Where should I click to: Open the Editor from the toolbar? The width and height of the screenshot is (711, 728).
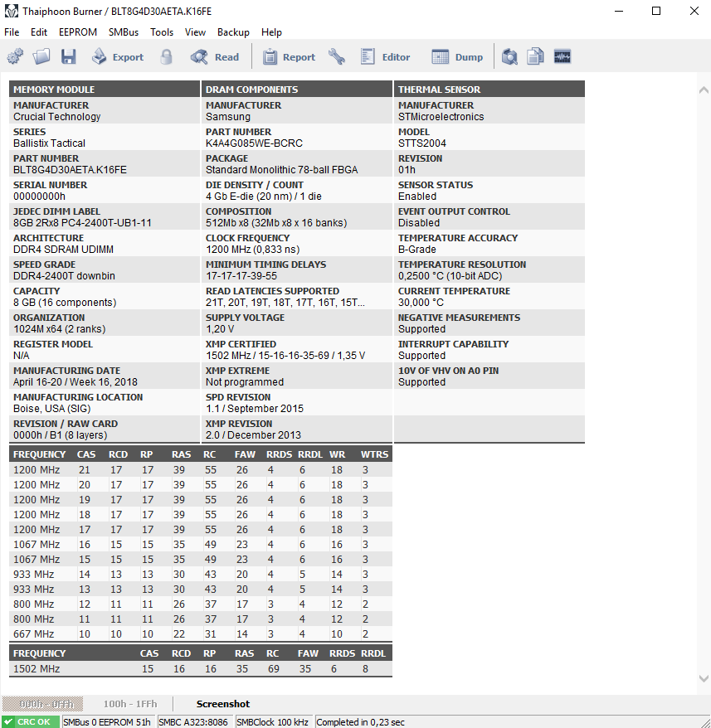[x=386, y=56]
